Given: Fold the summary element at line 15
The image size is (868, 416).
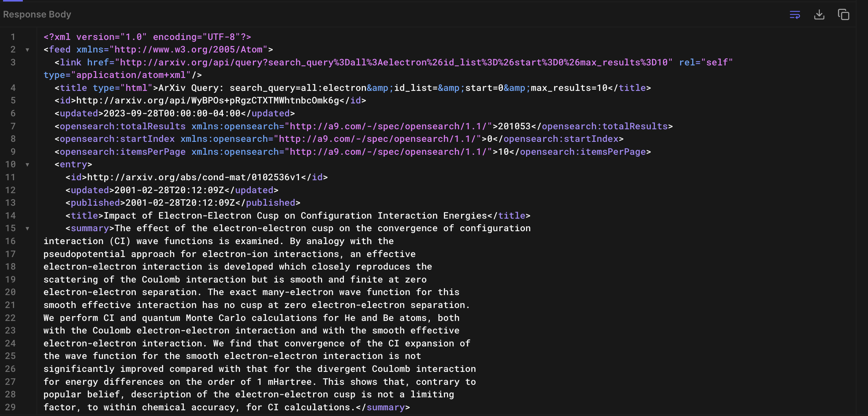Looking at the screenshot, I should click(x=27, y=229).
